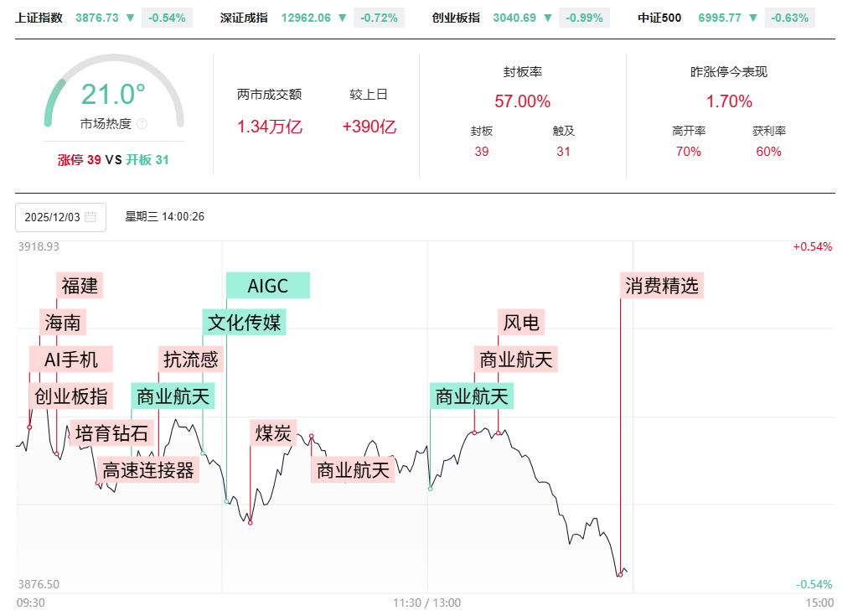The image size is (858, 616).
Task: Open the 上证指数 index name link
Action: coord(39,18)
